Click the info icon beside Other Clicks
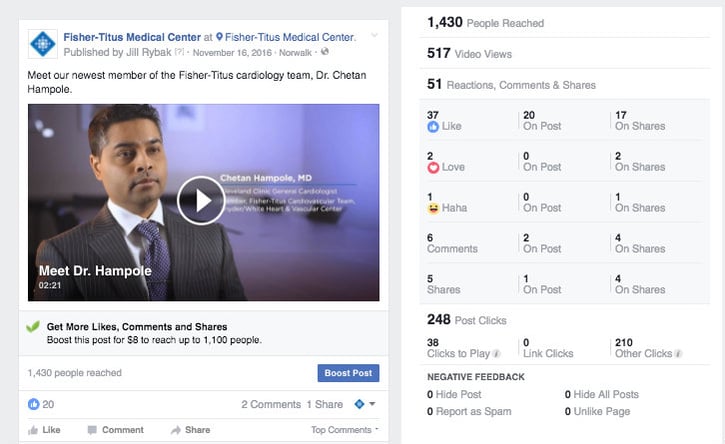Viewport: 725px width, 444px height. click(x=678, y=354)
